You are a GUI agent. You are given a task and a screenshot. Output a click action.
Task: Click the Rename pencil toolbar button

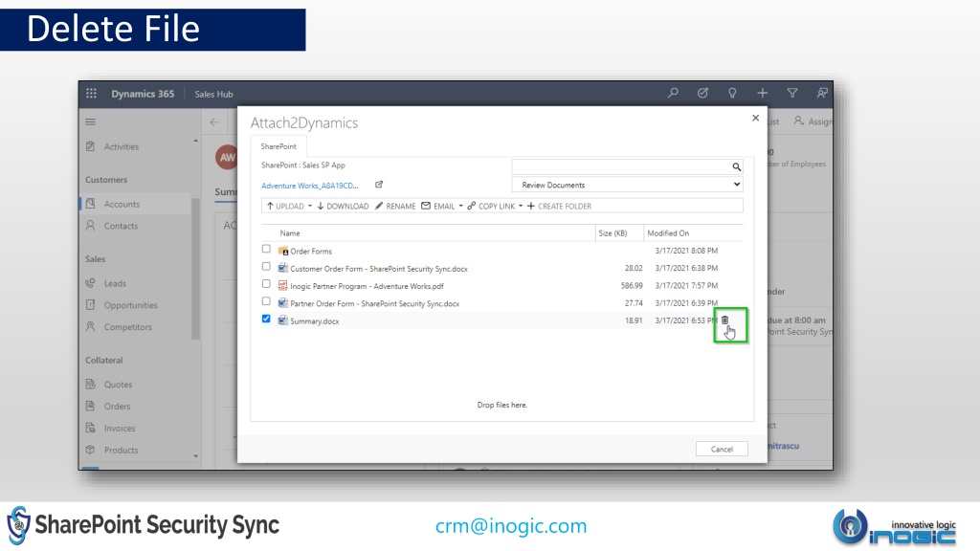tap(395, 207)
